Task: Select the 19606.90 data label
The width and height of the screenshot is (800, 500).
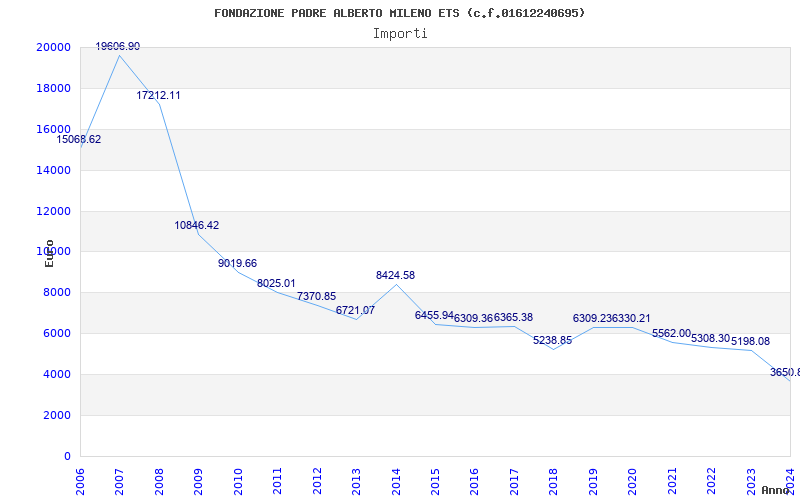Action: click(x=118, y=46)
